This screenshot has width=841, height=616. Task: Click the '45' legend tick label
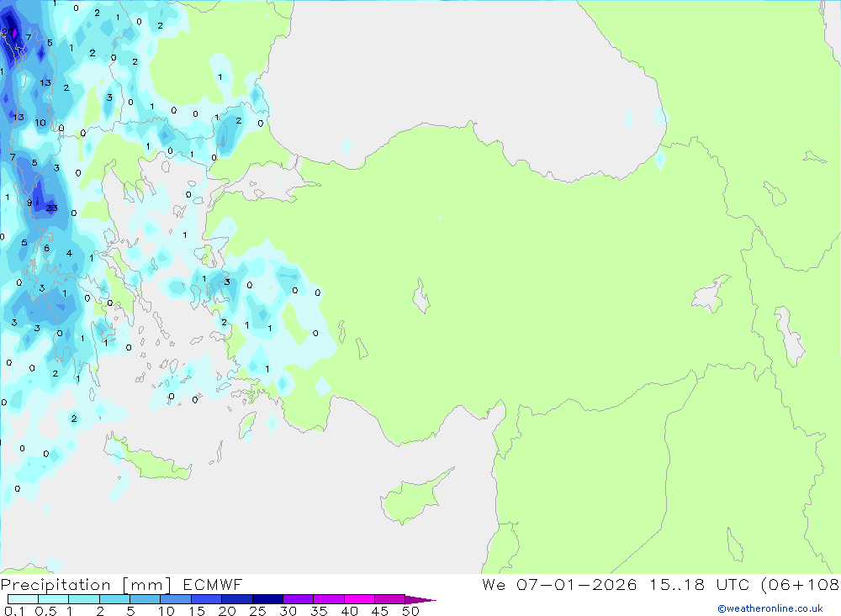[380, 611]
